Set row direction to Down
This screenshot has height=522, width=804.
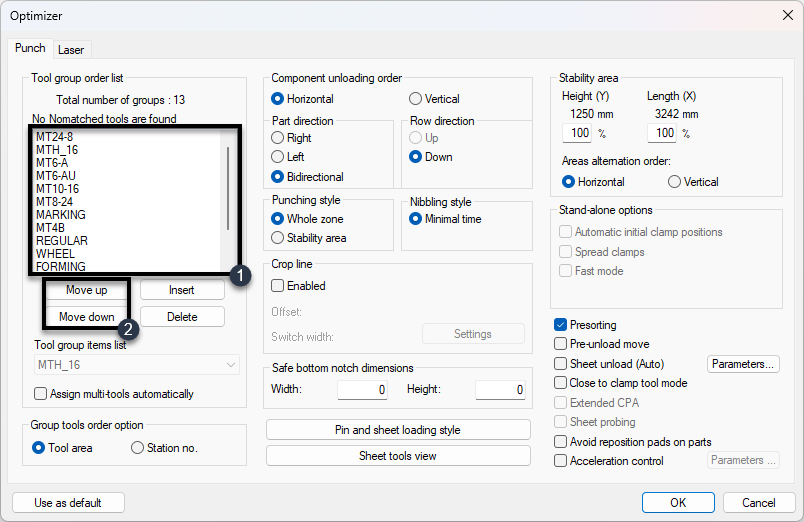[431, 156]
